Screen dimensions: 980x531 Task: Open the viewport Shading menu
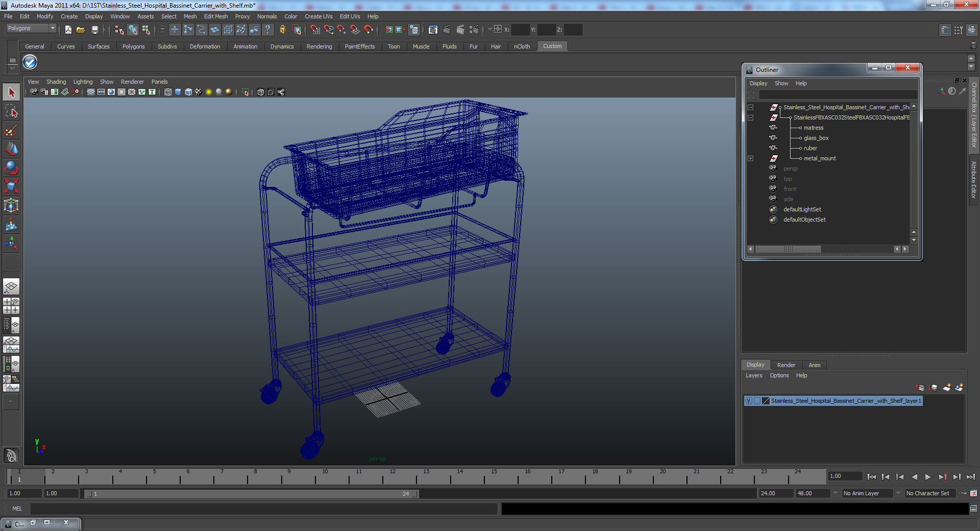56,82
